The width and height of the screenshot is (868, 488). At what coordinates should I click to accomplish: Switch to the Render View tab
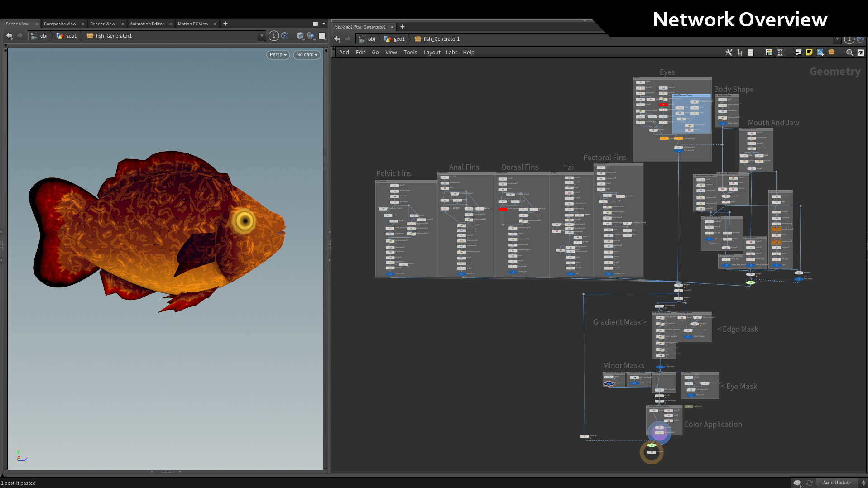point(102,24)
